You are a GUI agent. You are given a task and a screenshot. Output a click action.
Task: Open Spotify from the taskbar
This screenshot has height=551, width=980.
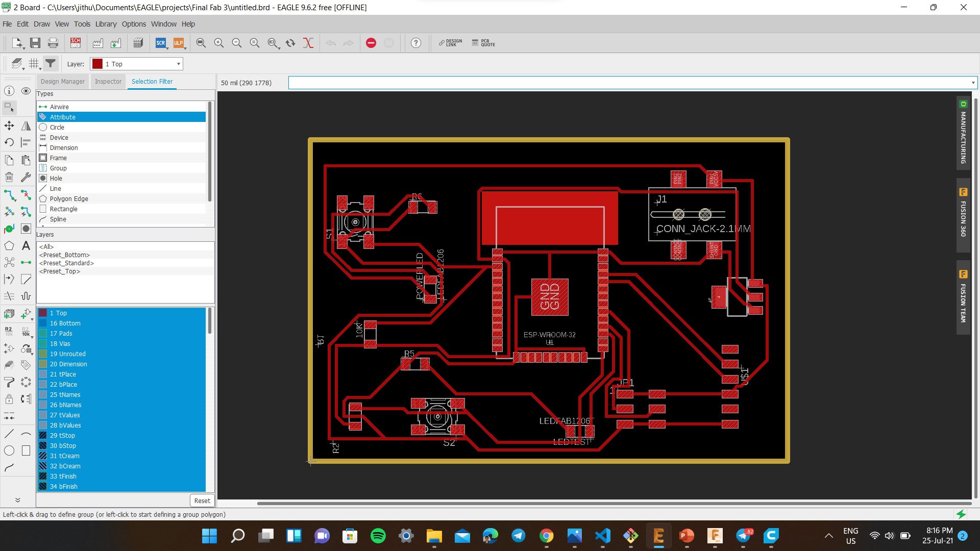[378, 536]
